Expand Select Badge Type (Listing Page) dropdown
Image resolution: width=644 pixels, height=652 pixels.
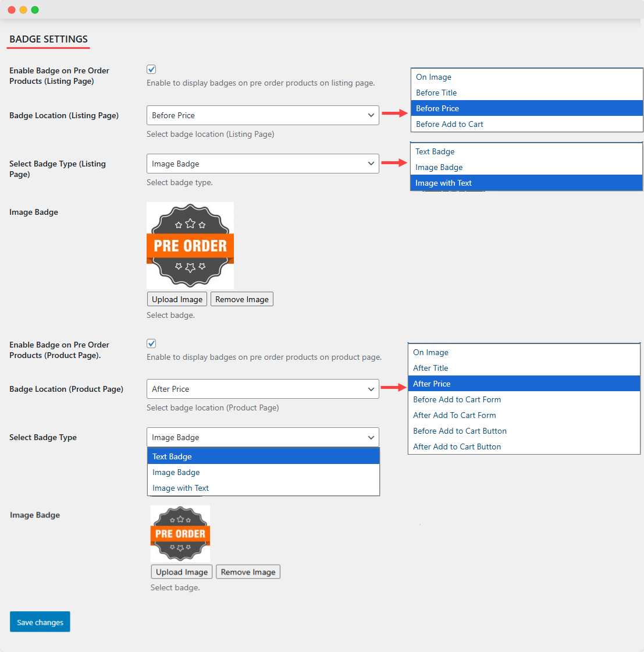pos(262,164)
